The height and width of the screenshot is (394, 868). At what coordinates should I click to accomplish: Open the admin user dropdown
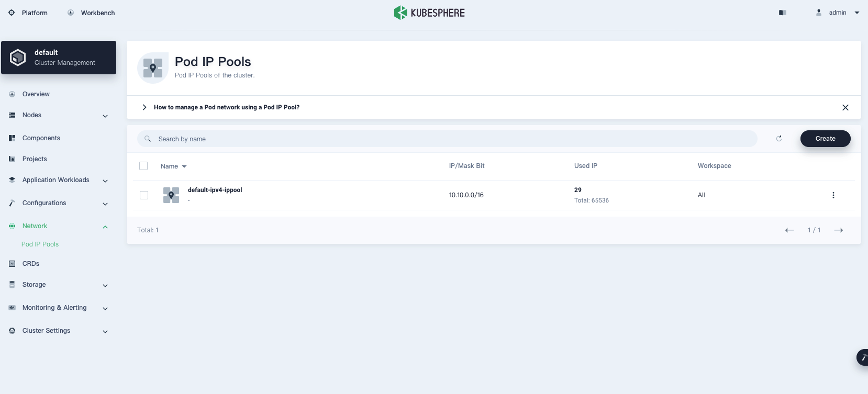(838, 13)
